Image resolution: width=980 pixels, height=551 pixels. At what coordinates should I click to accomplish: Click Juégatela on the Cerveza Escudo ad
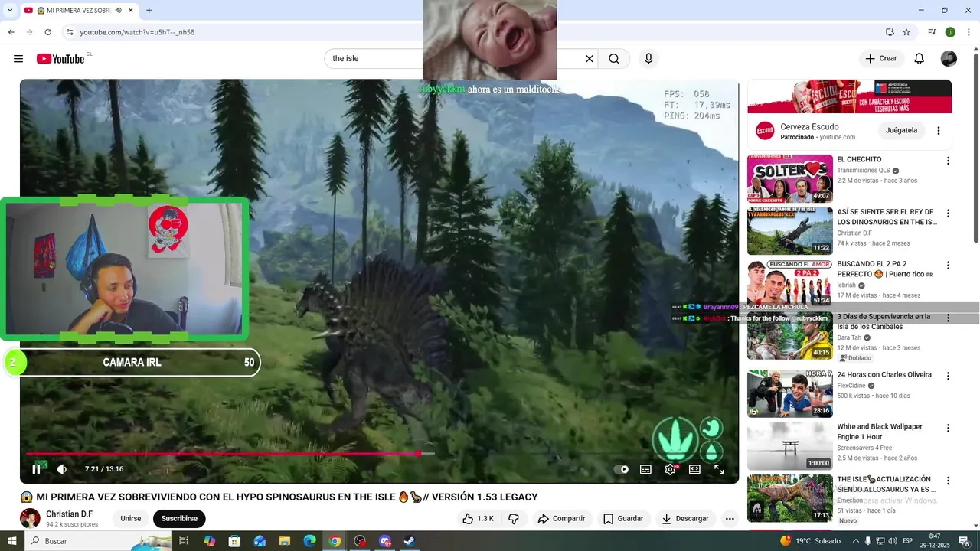tap(901, 131)
